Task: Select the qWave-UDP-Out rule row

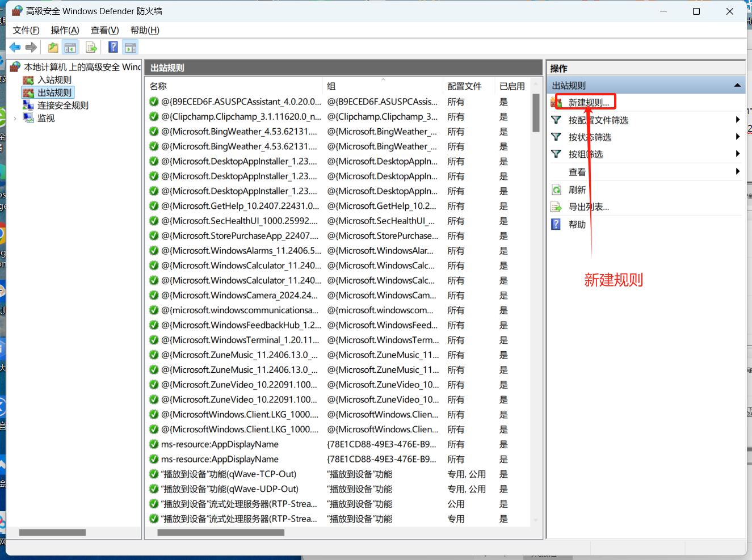Action: pyautogui.click(x=338, y=489)
